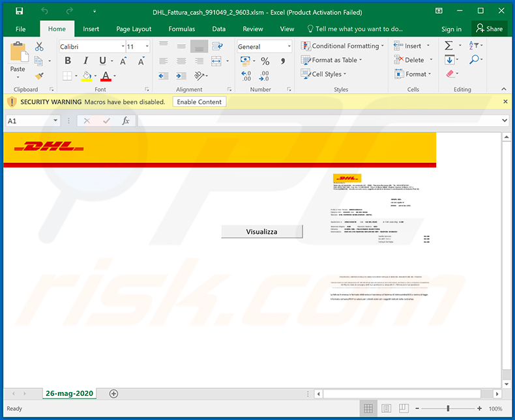
Task: Click Find & Select magnifier
Action: pos(474,59)
